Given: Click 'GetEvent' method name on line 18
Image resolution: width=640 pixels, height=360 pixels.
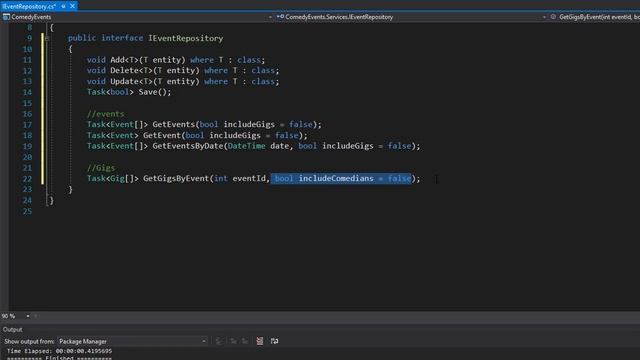Looking at the screenshot, I should (162, 136).
